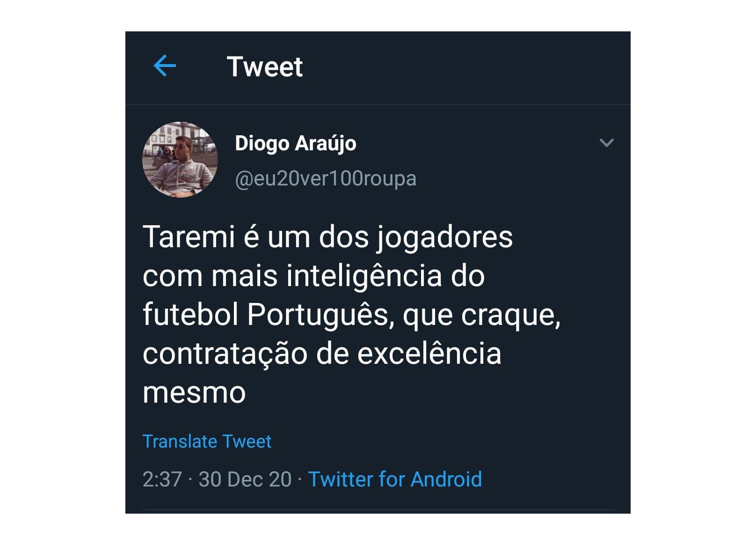Image resolution: width=756 pixels, height=545 pixels.
Task: Open the Diogo Araújo display name
Action: [296, 143]
